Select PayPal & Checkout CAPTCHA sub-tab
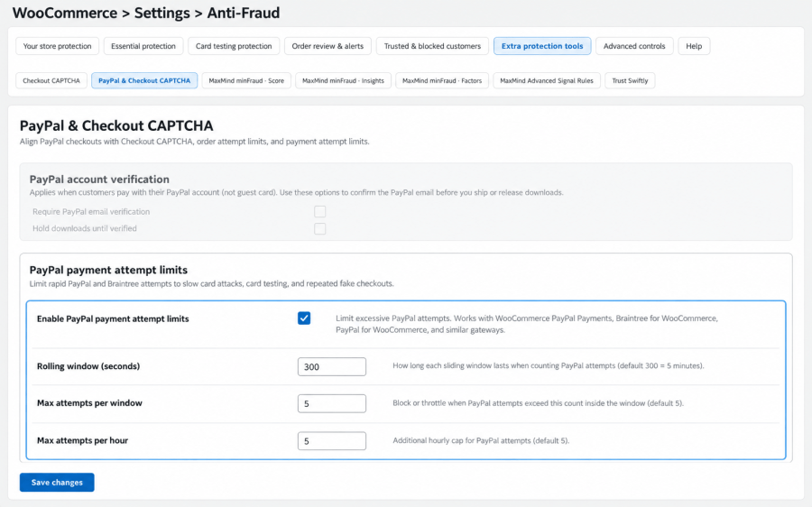The width and height of the screenshot is (812, 507). (x=144, y=81)
